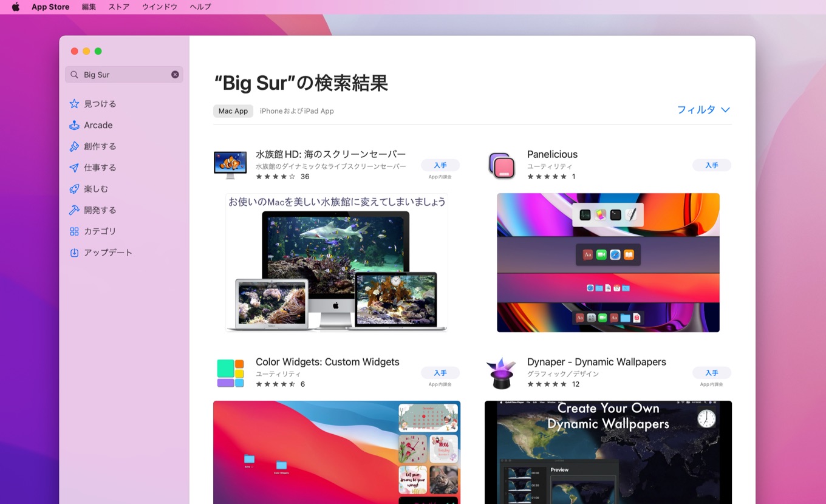View the 水族館HD aquarium screenshot

click(336, 262)
